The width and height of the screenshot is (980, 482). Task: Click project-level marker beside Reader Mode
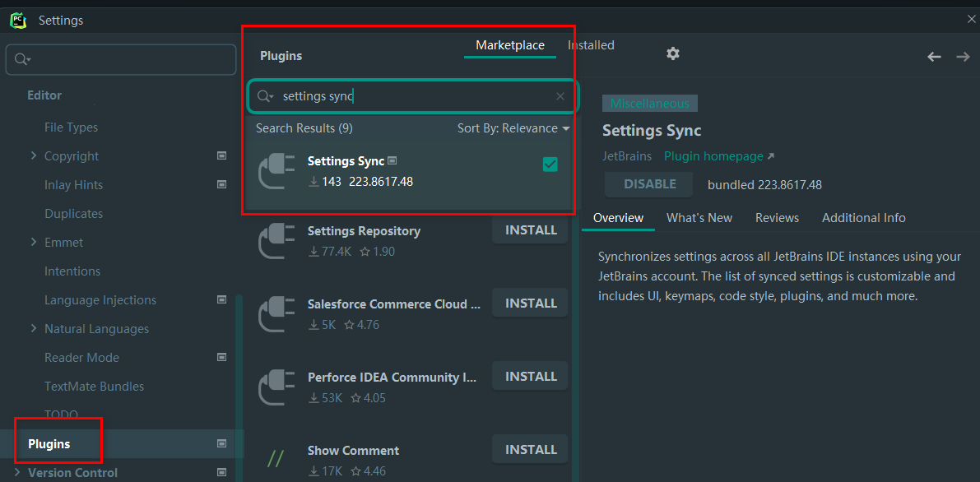221,357
